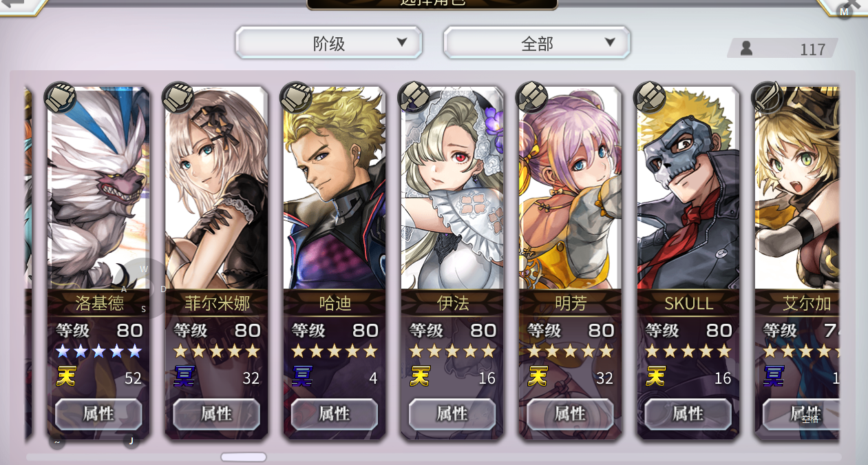The height and width of the screenshot is (465, 868).
Task: Click the character count indicator showing 117
Action: pos(783,49)
